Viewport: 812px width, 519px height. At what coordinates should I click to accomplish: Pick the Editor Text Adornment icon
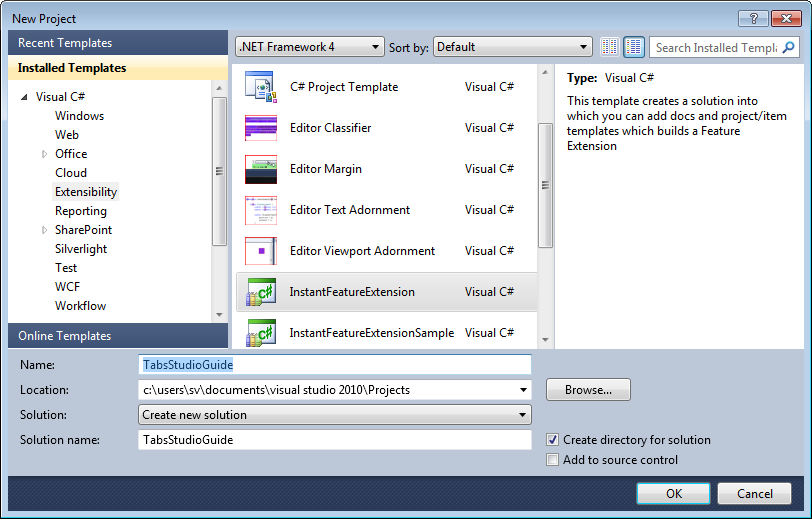260,210
